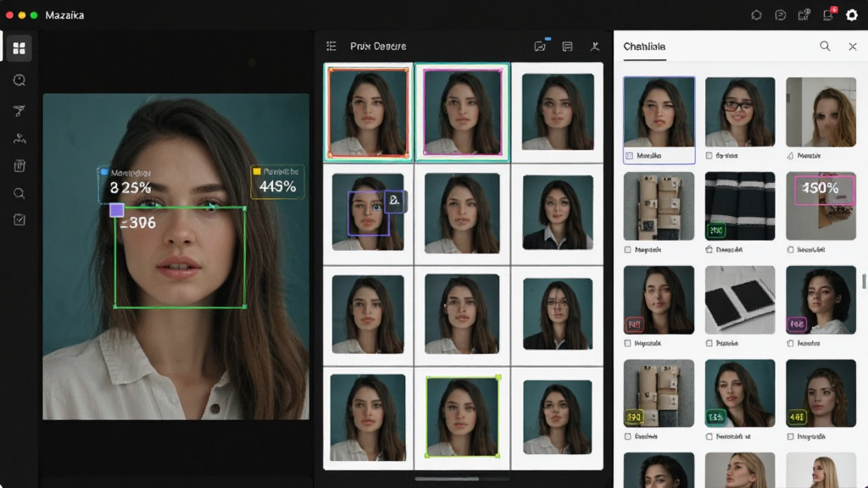Click the blue swatch on the 825% label

pos(104,172)
